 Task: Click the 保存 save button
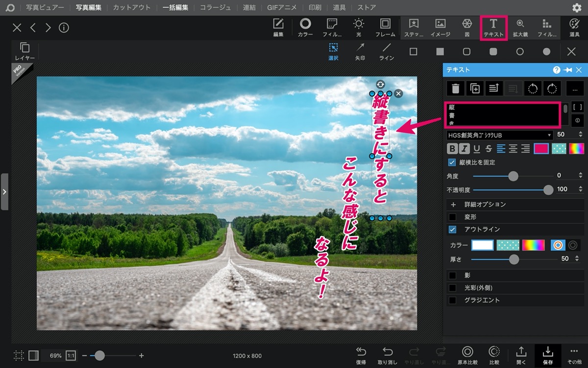(548, 355)
